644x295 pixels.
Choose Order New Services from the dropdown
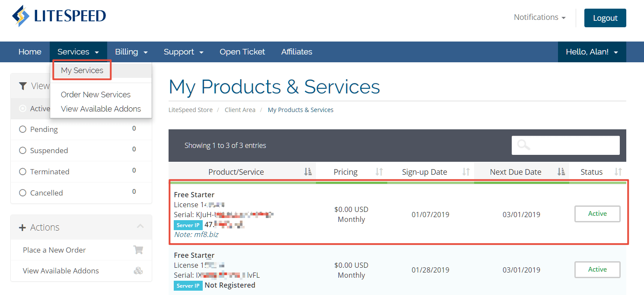click(96, 95)
